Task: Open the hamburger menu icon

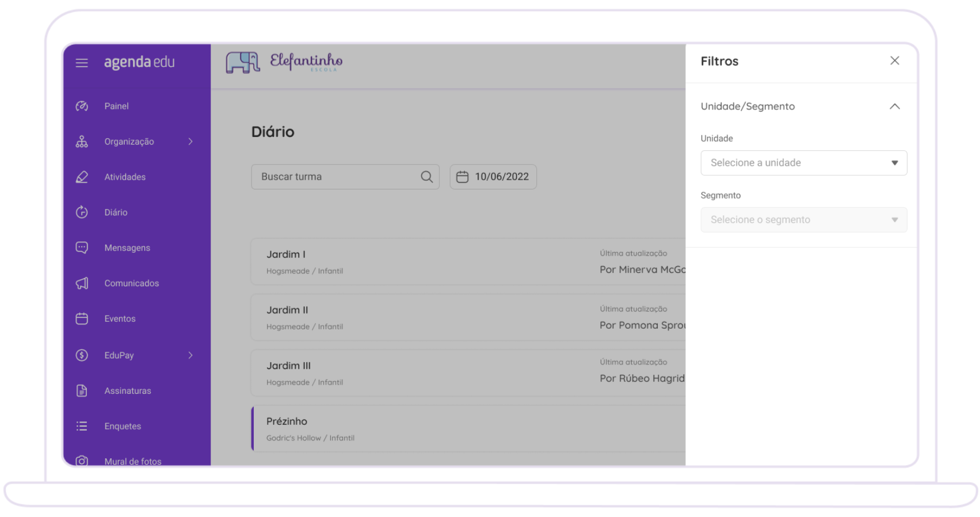Action: (82, 63)
